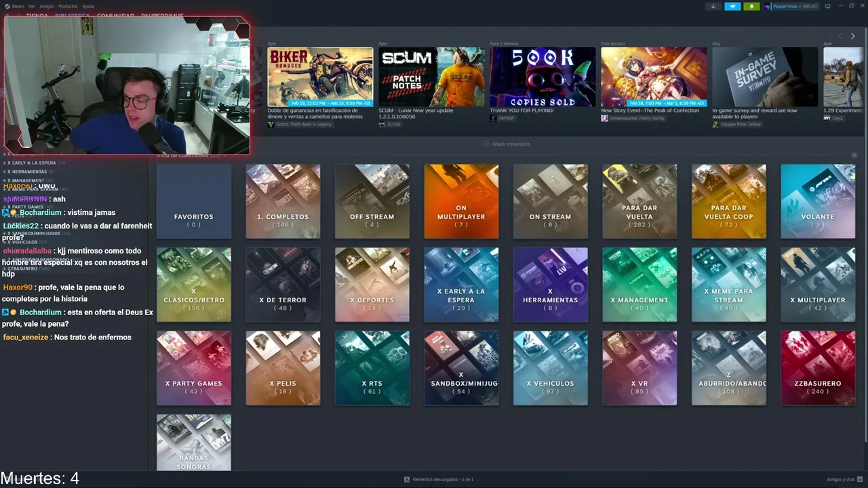The height and width of the screenshot is (488, 868).
Task: Click the DayZ game icon under news
Action: click(827, 118)
